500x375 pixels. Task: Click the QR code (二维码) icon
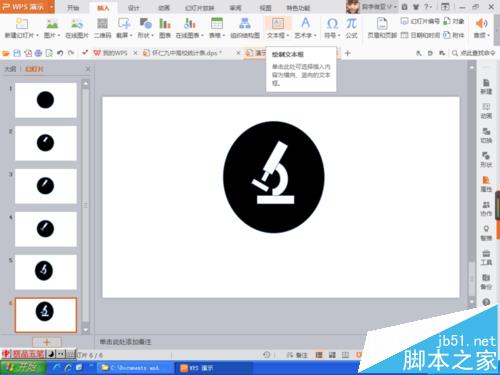(102, 28)
